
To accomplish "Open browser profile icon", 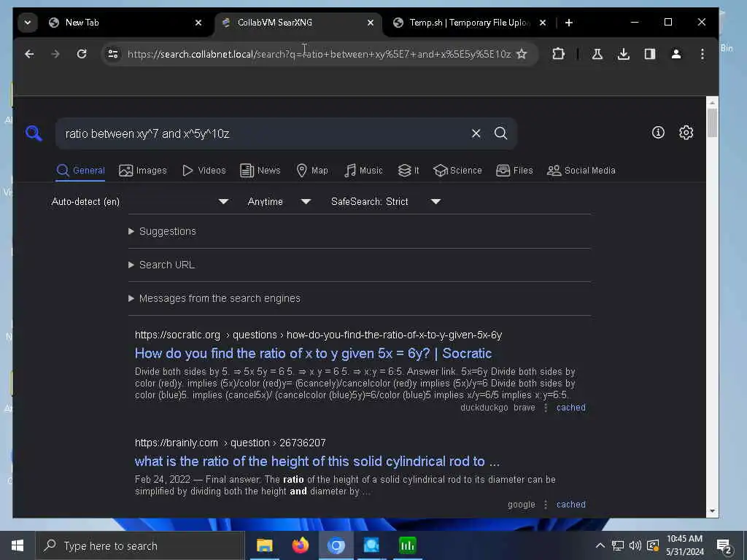I will [676, 54].
